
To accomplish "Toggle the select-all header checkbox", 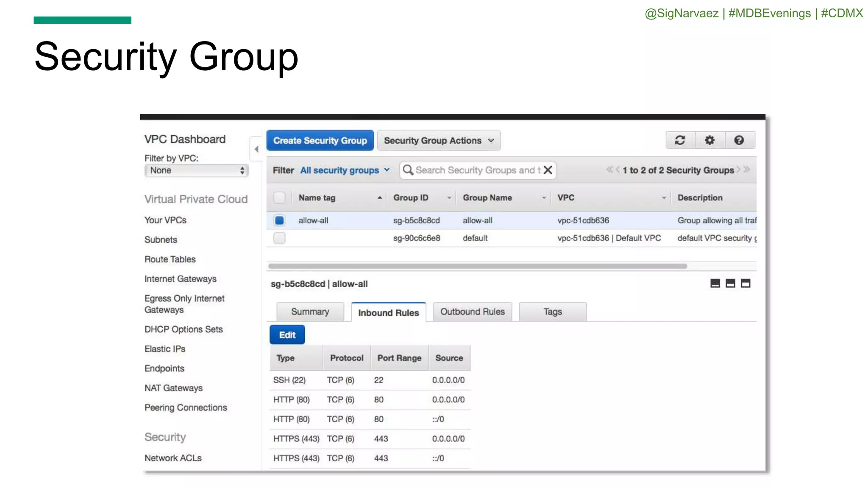I will 279,198.
